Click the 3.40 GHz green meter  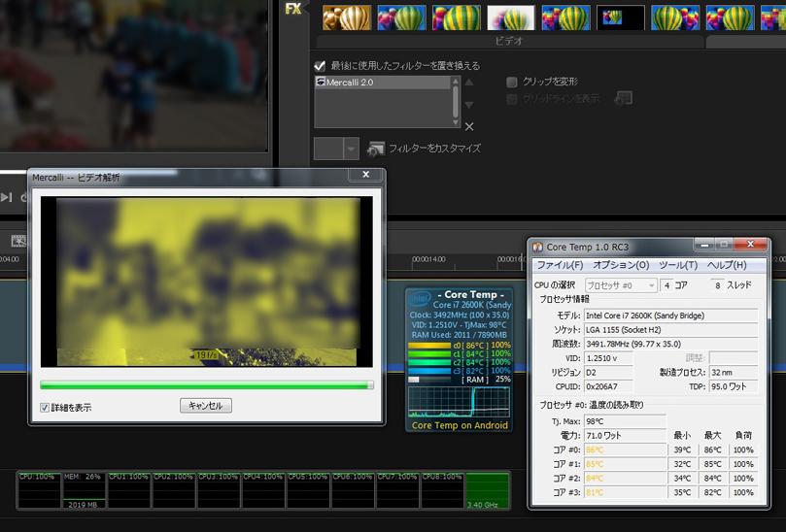(487, 490)
